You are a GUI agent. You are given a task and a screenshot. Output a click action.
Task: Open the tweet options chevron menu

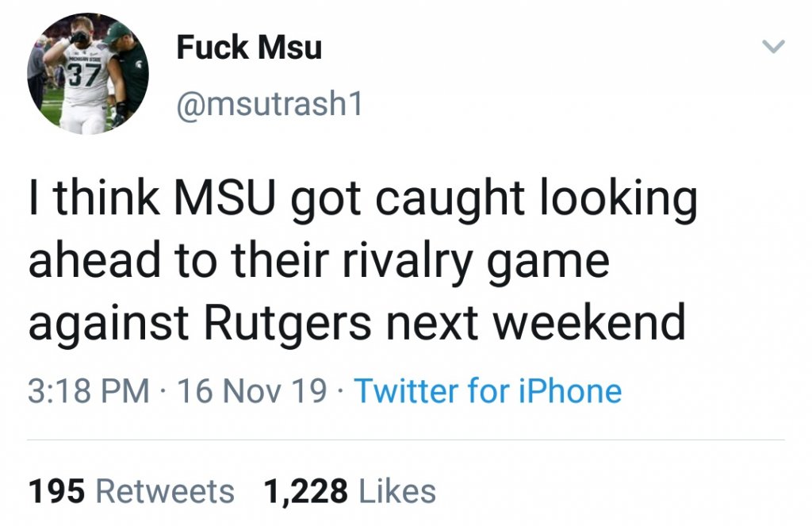(772, 48)
